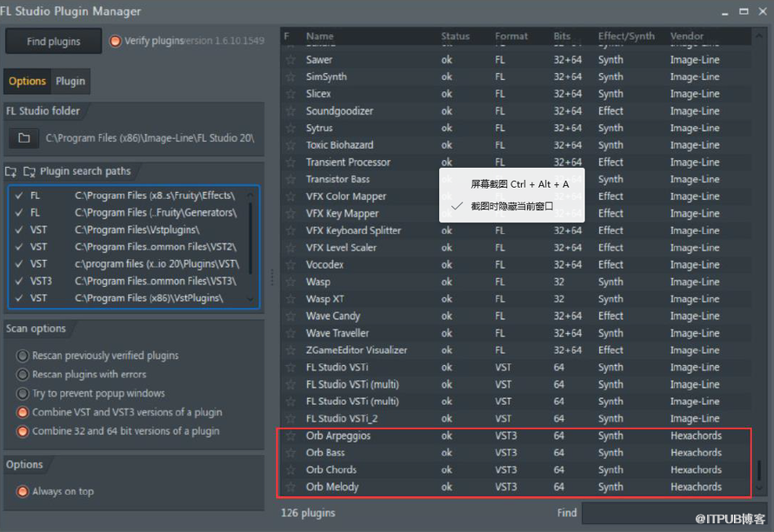Click the favorites F column header
This screenshot has width=774, height=532.
[x=286, y=36]
